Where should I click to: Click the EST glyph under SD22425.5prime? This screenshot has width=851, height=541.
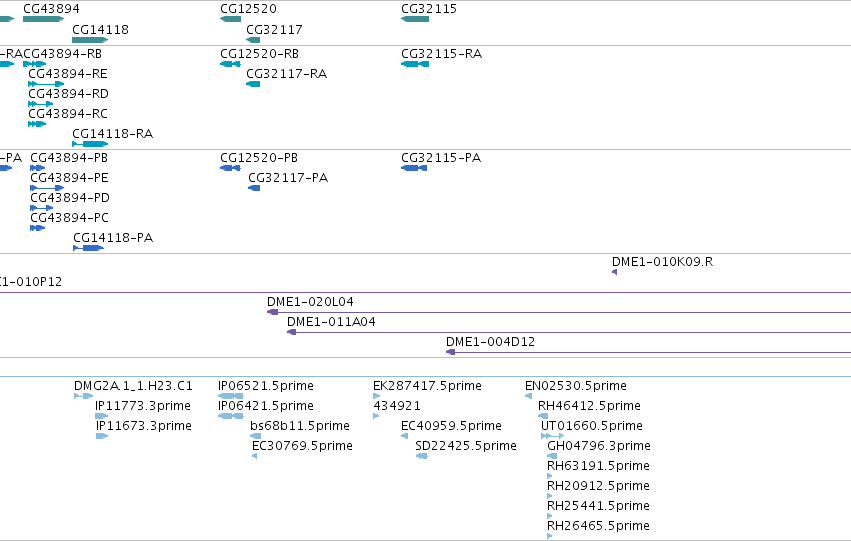point(422,456)
